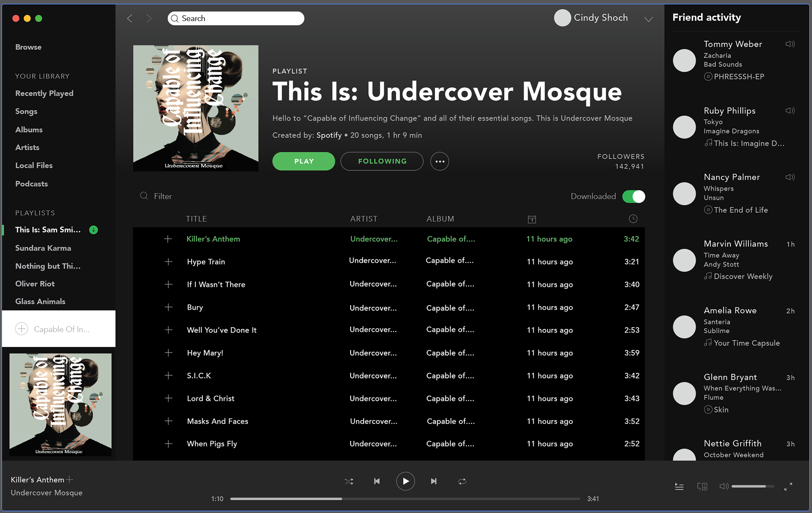Enter full screen mode
812x513 pixels.
coord(788,487)
